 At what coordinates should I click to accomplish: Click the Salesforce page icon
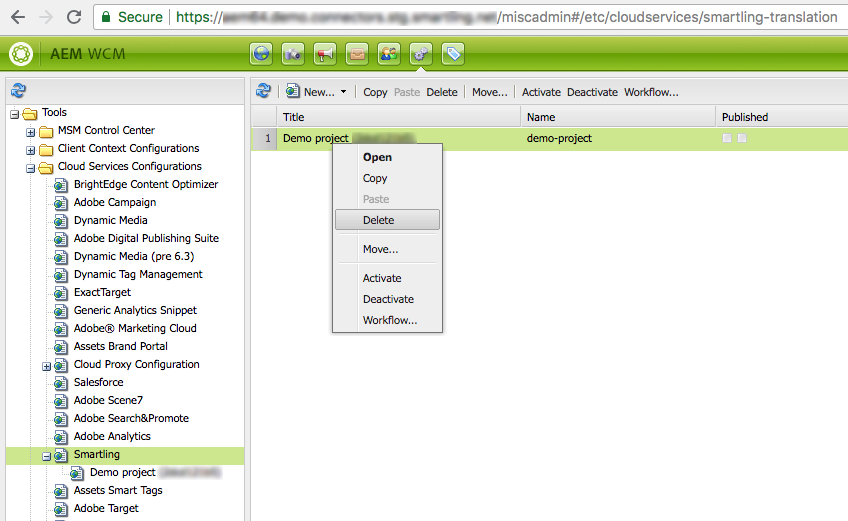[x=61, y=384]
